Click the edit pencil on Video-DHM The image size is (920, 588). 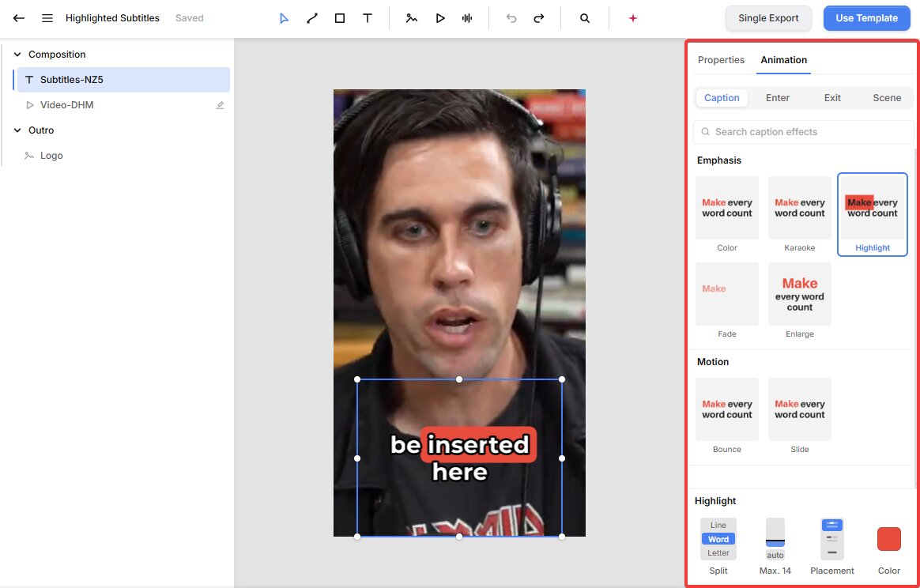tap(220, 105)
